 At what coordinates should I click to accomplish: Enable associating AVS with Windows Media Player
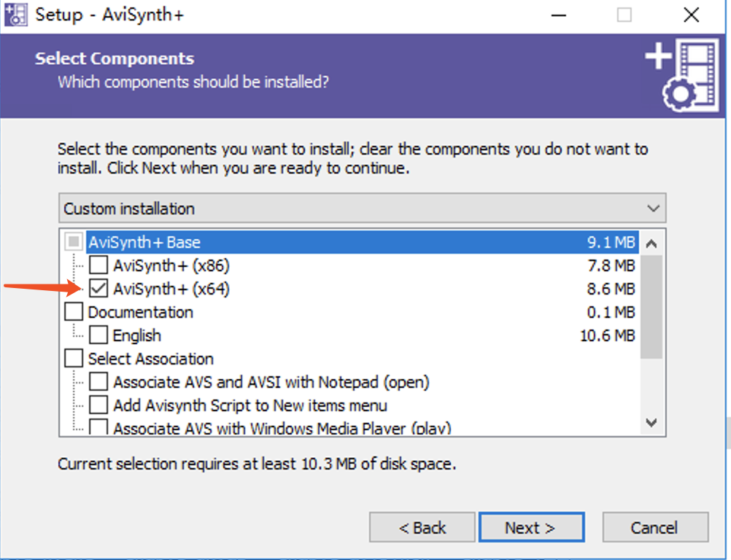click(98, 427)
